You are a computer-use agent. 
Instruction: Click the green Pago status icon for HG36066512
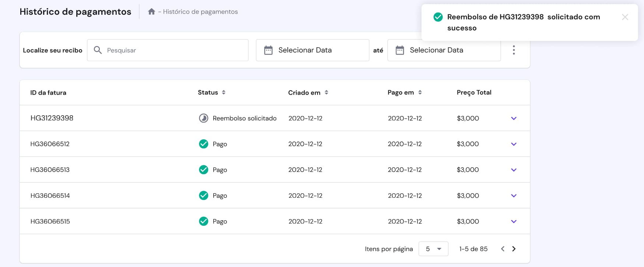pyautogui.click(x=203, y=144)
